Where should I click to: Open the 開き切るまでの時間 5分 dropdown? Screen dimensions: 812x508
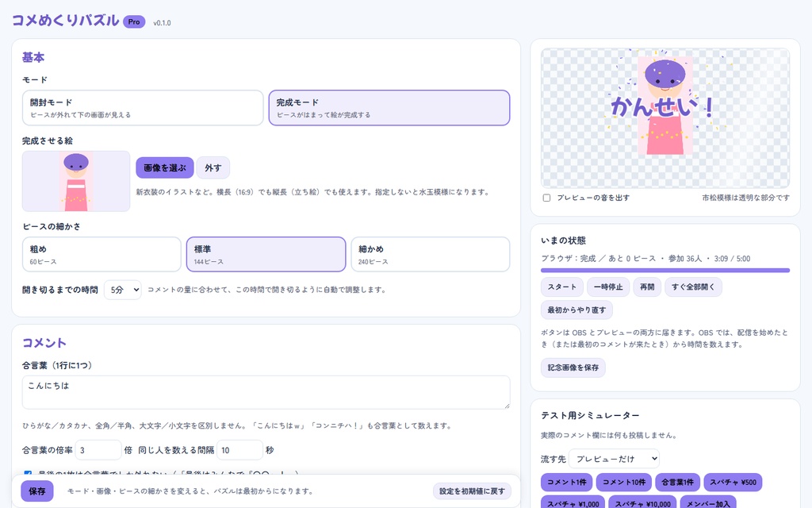tap(123, 290)
